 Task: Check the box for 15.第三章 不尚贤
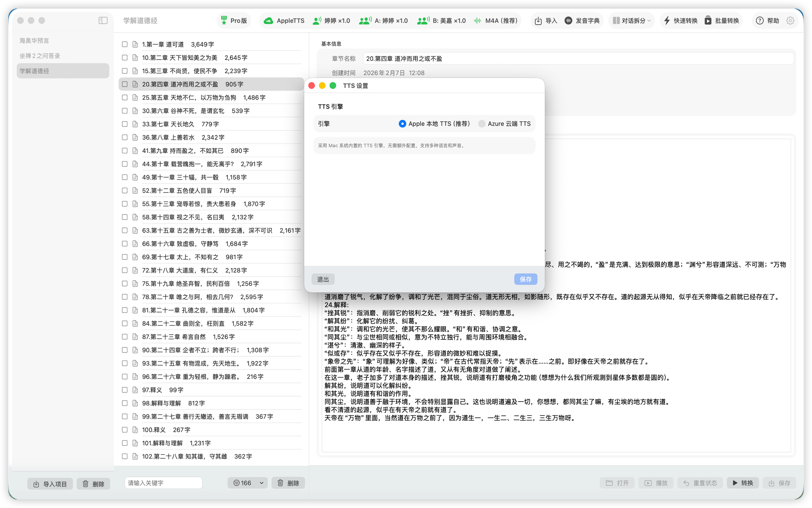point(125,71)
